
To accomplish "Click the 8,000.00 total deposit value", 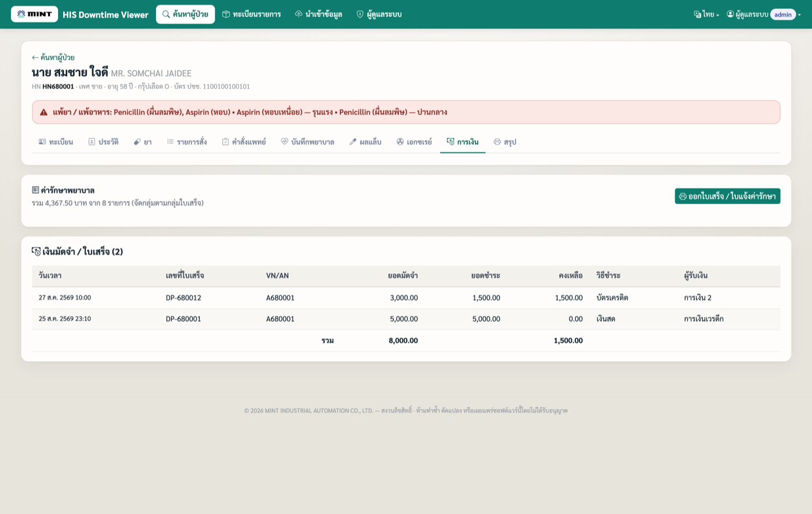I will [x=403, y=341].
